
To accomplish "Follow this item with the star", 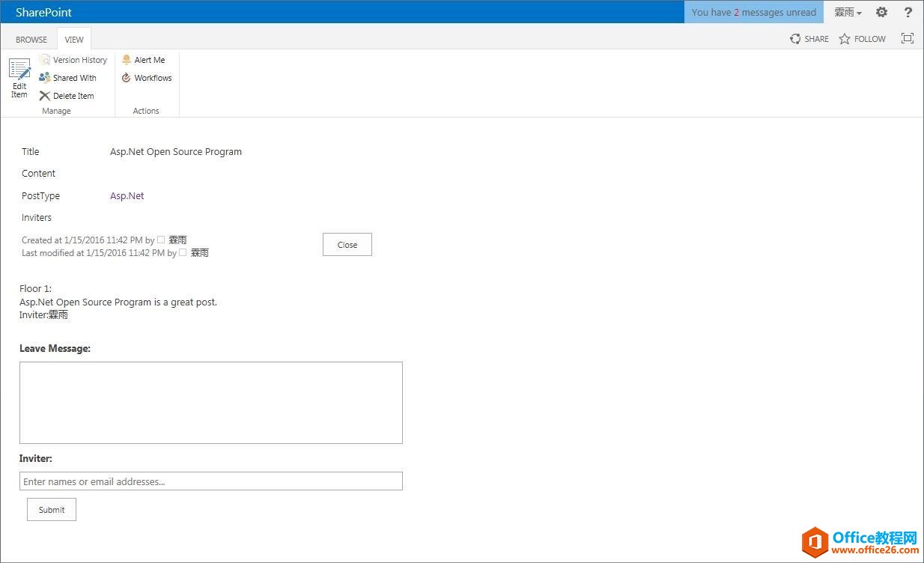I will click(x=845, y=39).
